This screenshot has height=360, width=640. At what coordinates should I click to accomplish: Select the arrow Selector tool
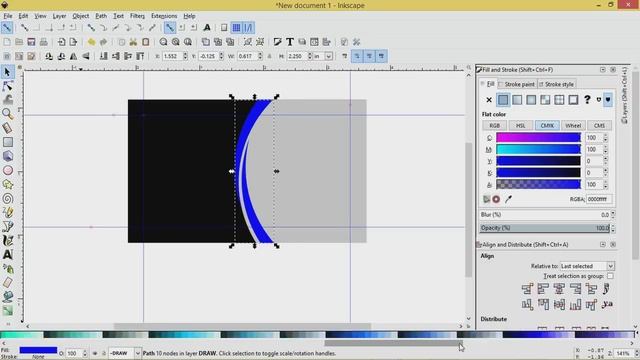pyautogui.click(x=7, y=72)
